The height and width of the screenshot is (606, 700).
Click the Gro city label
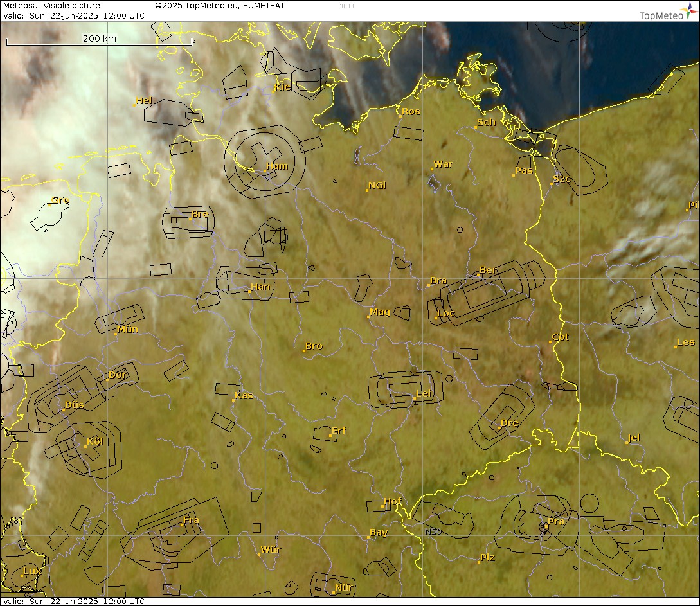pyautogui.click(x=60, y=200)
